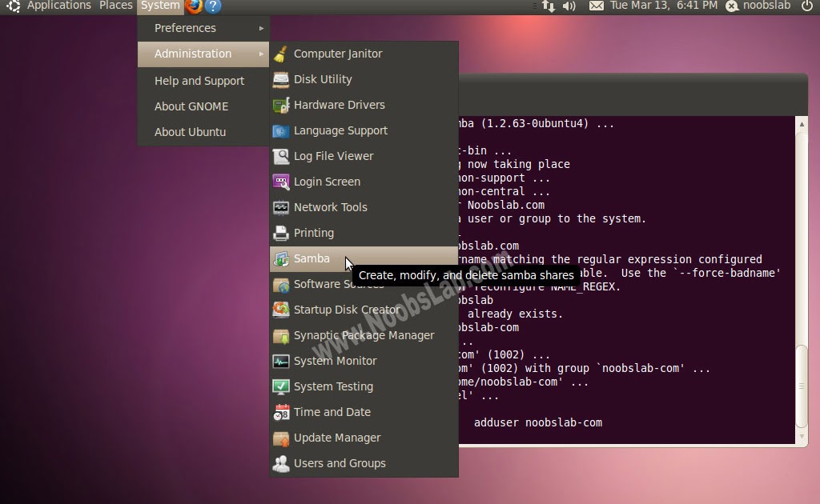Click the terminal scrollbar thumb
The image size is (820, 504).
[x=802, y=386]
